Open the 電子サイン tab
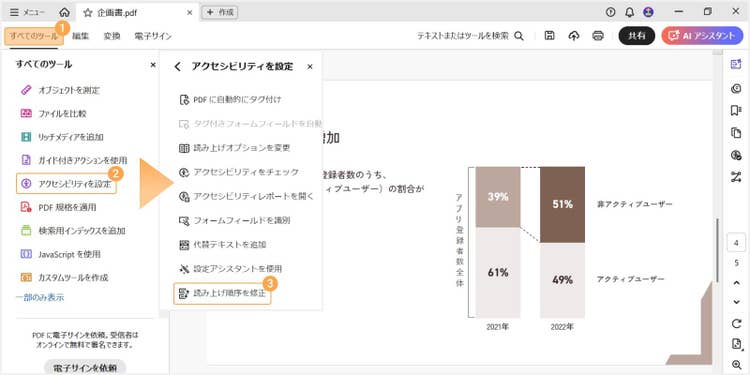Screen dimensions: 750x375 pos(153,36)
